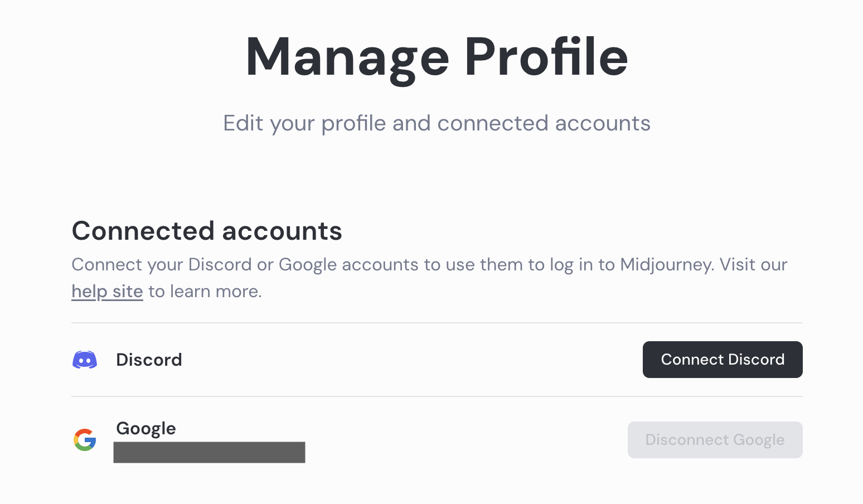Click the 'Visit our' text

pyautogui.click(x=754, y=264)
